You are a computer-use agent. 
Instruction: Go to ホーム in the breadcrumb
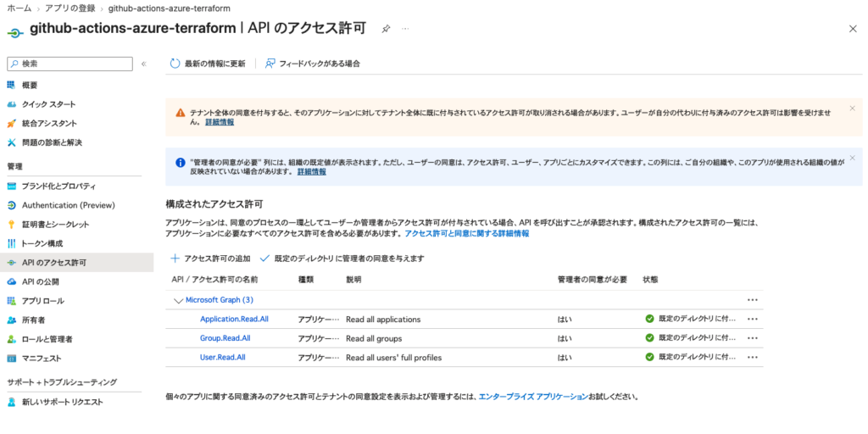19,8
